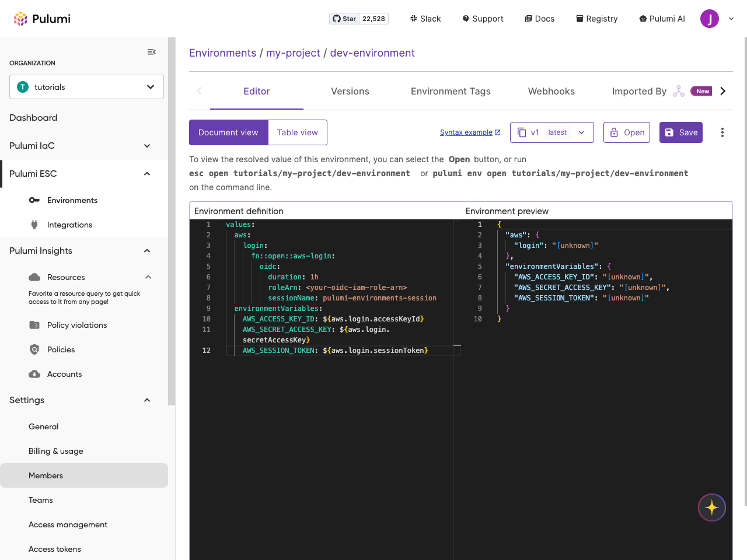This screenshot has width=747, height=560.
Task: Expand the Pulumi IaC section
Action: coord(147,146)
